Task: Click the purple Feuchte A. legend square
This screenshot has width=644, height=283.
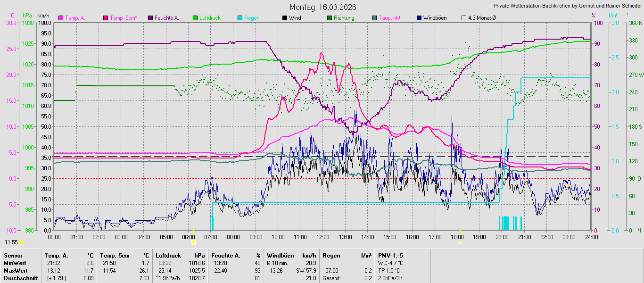Action: point(150,18)
